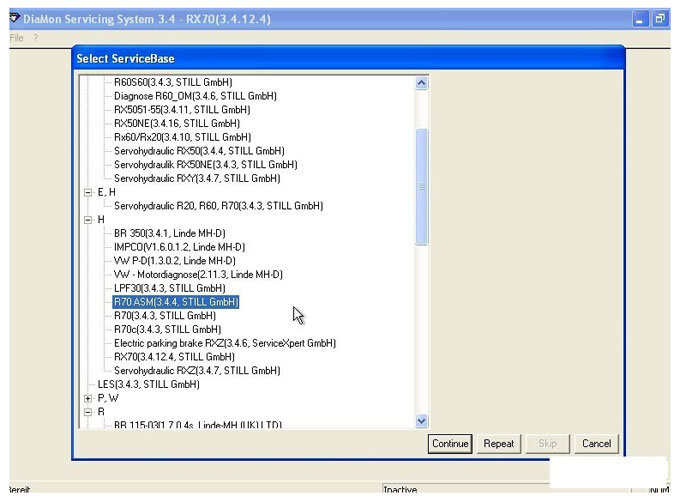Select Servohydraulic R20, R60, R70 entry
The height and width of the screenshot is (502, 680).
[x=219, y=206]
